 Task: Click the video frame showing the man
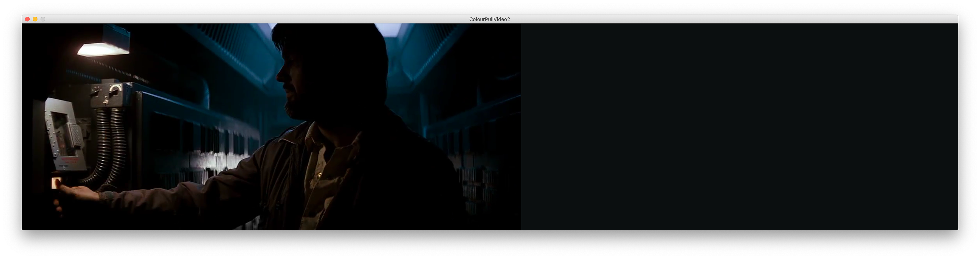[271, 127]
